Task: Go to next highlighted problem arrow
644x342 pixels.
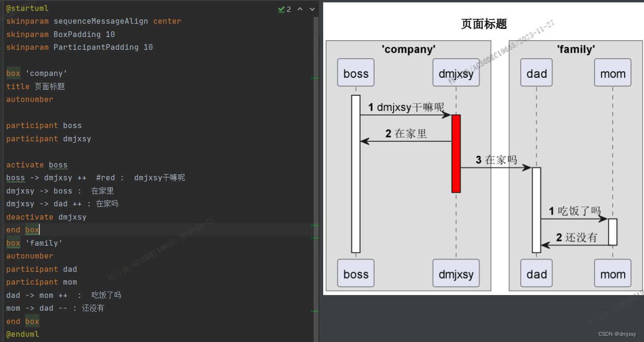Action: pos(312,9)
